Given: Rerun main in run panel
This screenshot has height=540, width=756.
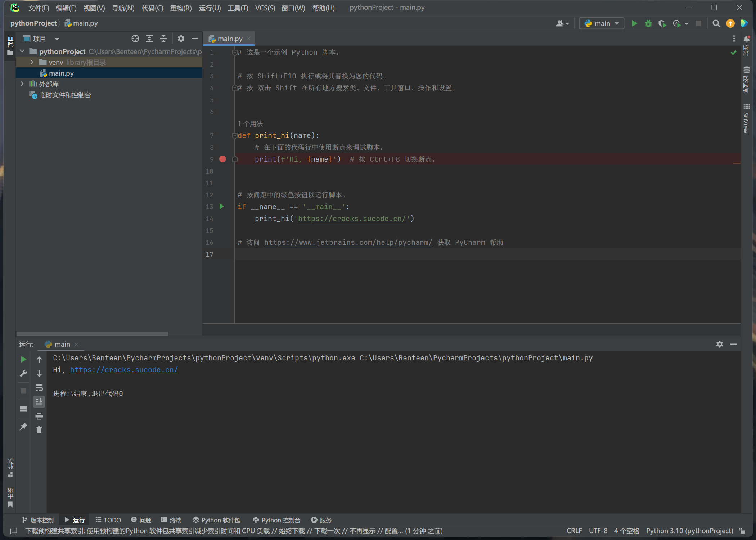Looking at the screenshot, I should click(x=23, y=359).
